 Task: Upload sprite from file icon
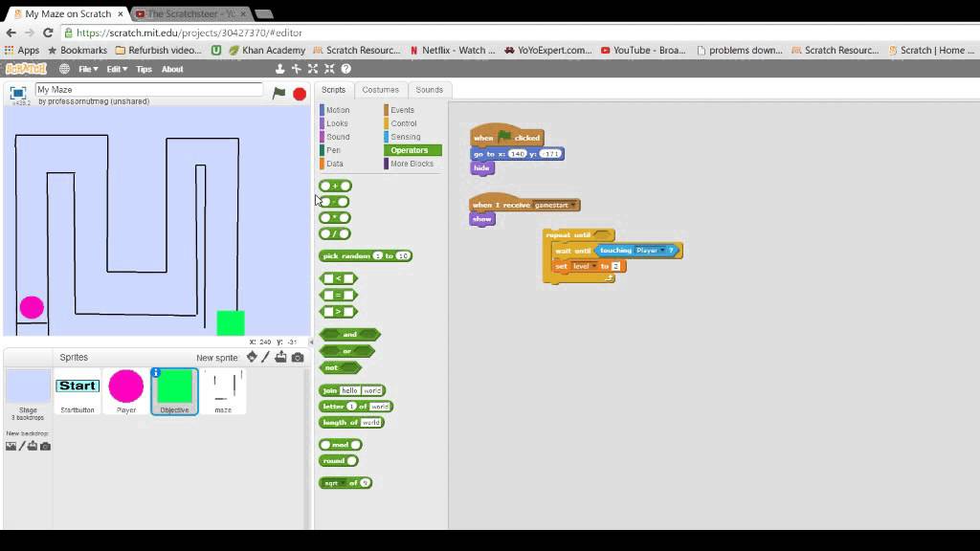[x=280, y=357]
